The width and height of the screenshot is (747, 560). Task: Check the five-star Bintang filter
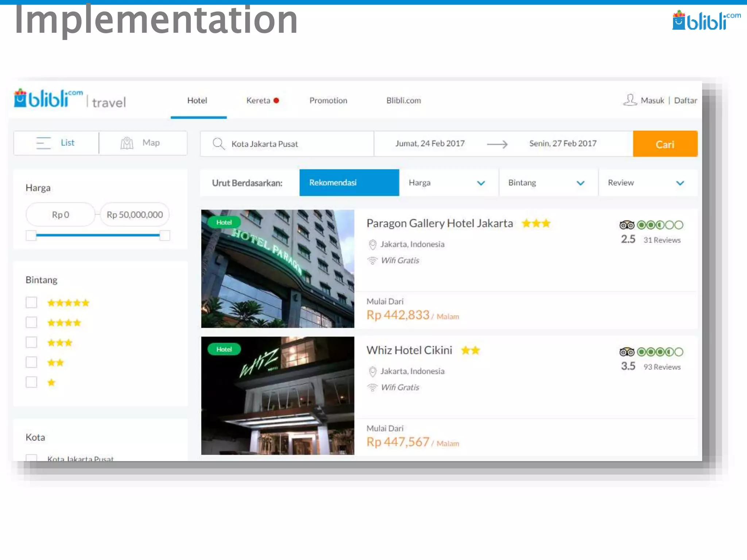(31, 303)
